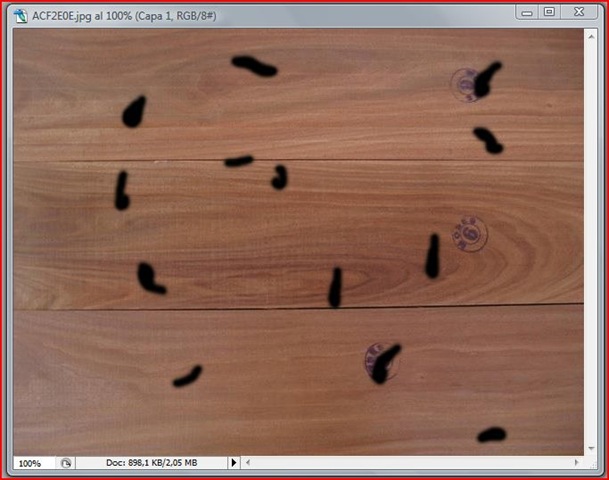
Task: Click the horizontal scrollbar left arrow
Action: pyautogui.click(x=248, y=463)
